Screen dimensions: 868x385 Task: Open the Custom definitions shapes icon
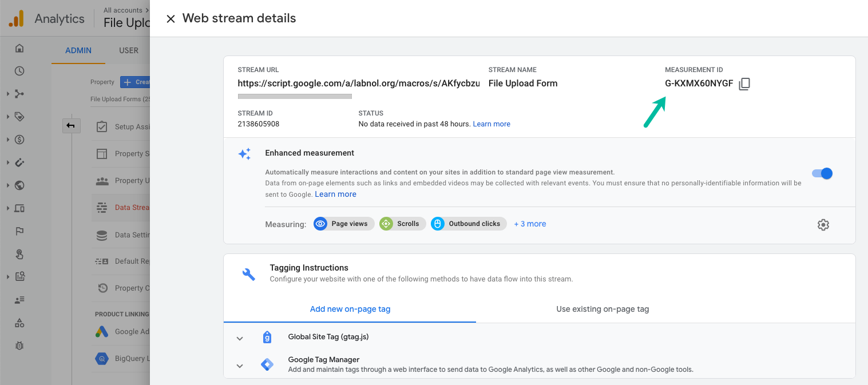pos(19,323)
